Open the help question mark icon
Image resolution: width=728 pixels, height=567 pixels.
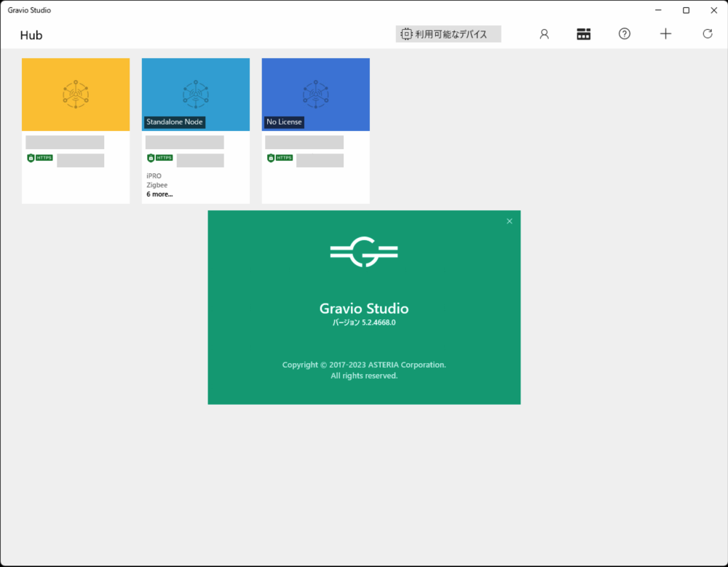click(625, 34)
